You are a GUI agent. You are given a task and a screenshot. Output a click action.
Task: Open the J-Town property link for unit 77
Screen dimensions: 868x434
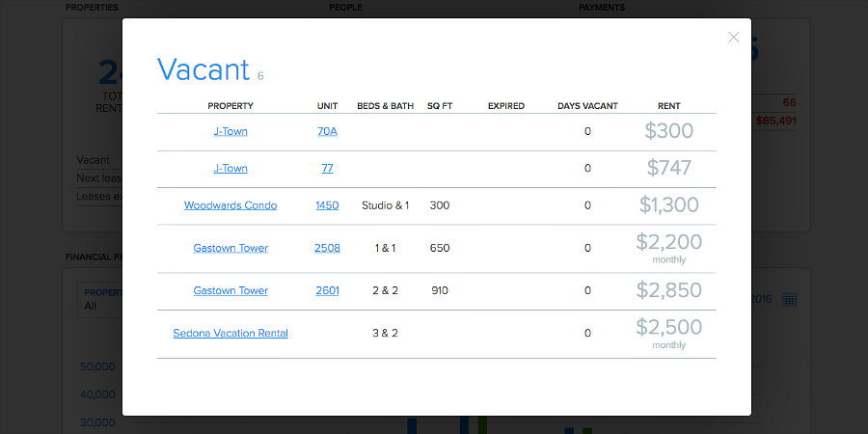tap(231, 168)
